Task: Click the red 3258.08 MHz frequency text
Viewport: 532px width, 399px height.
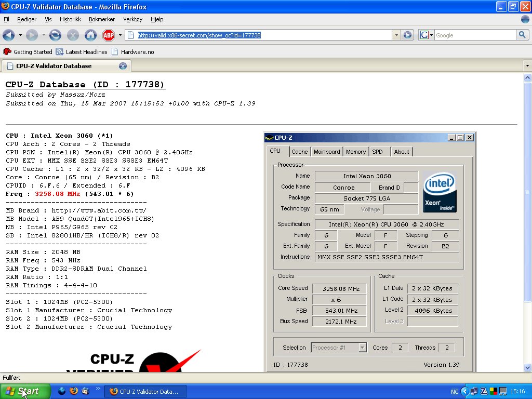Action: click(57, 194)
